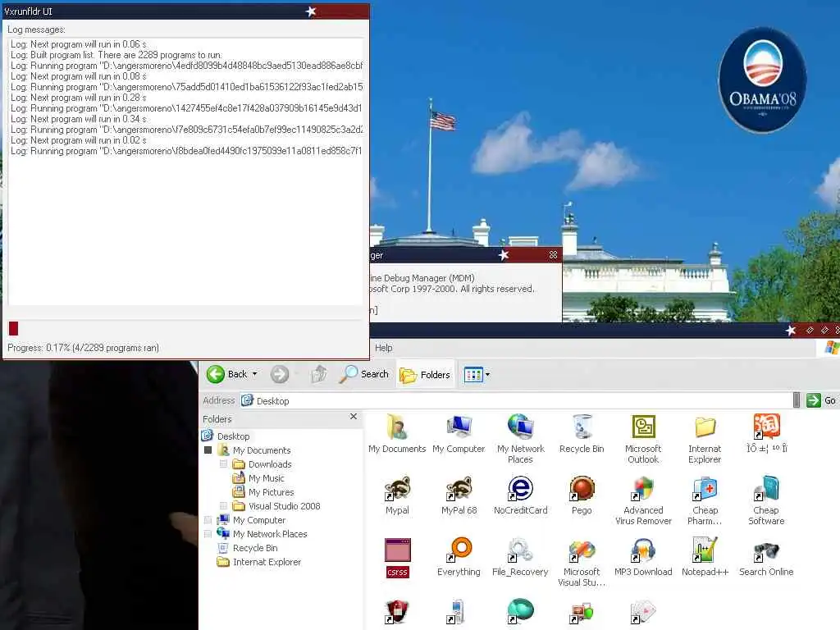Click the Address field showing Desktop
Viewport: 840px width, 630px height.
(x=517, y=400)
